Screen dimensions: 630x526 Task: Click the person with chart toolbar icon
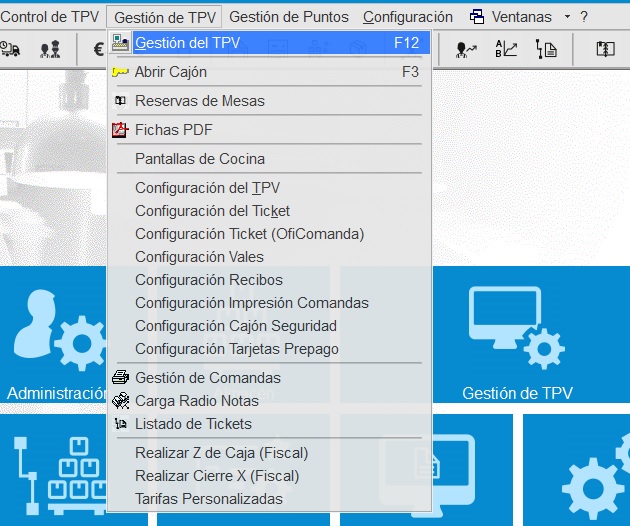[x=466, y=49]
